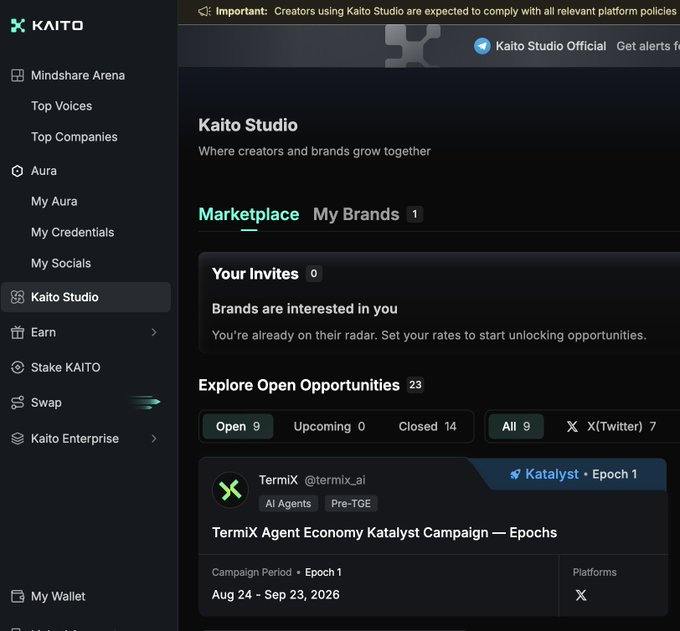Open Kaito Studio Official link
680x631 pixels.
(x=551, y=46)
